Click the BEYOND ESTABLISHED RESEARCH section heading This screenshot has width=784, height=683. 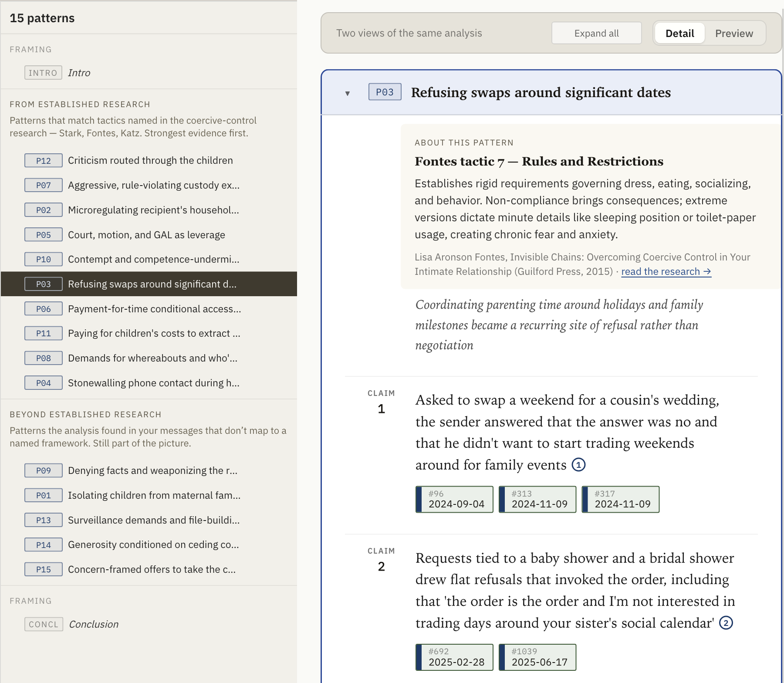point(85,414)
